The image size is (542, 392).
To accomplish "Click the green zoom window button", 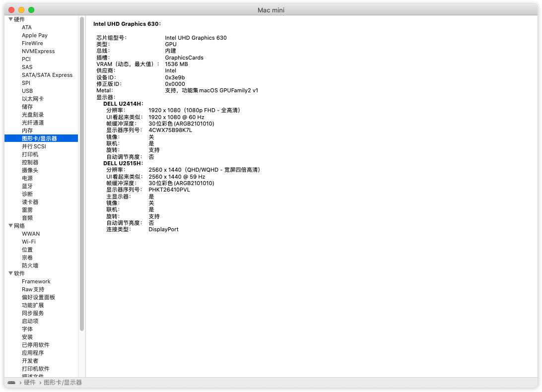I will pyautogui.click(x=31, y=10).
